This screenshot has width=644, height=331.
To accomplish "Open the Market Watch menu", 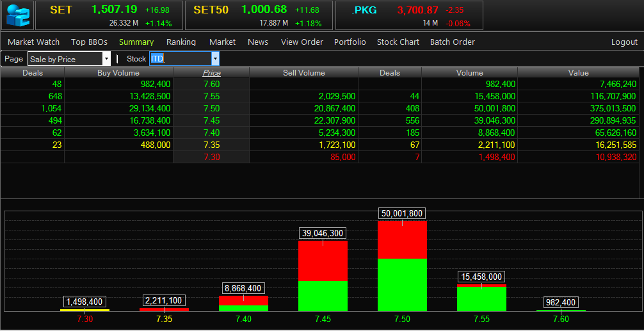I will click(x=34, y=42).
